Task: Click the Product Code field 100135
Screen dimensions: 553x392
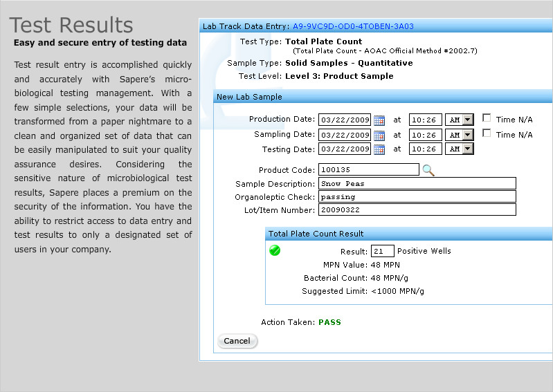Action: pos(368,169)
